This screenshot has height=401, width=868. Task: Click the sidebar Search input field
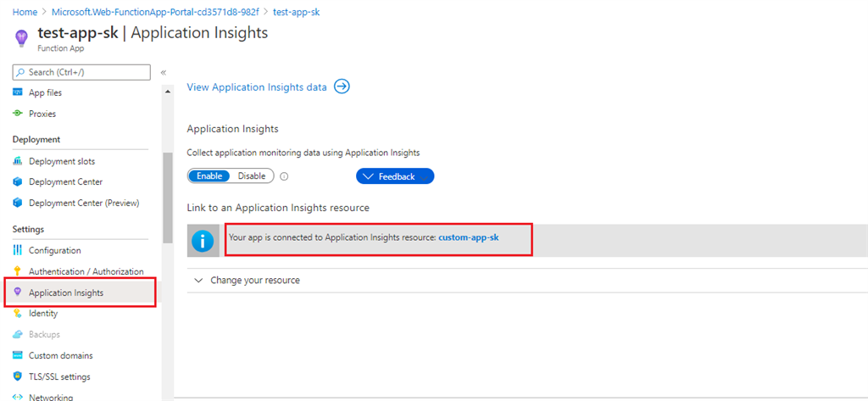click(81, 73)
